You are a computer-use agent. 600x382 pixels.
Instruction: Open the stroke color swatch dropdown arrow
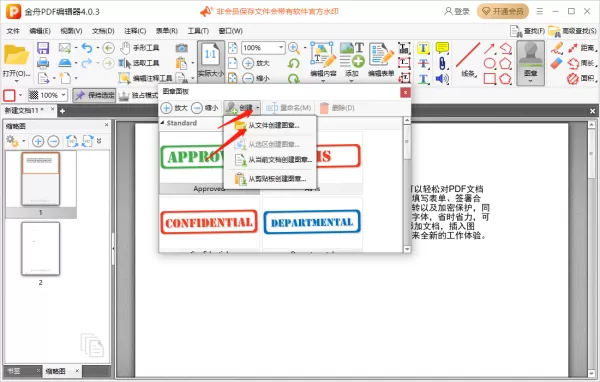click(20, 95)
